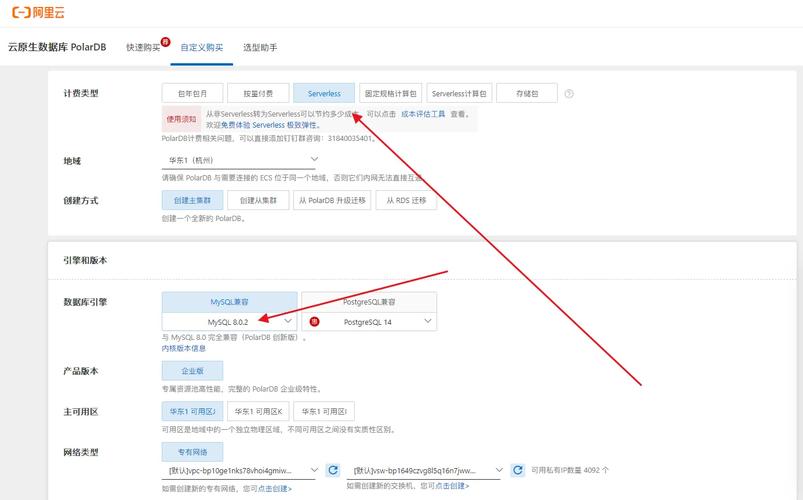
Task: Select 华东1 可用区I zone
Action: [324, 411]
